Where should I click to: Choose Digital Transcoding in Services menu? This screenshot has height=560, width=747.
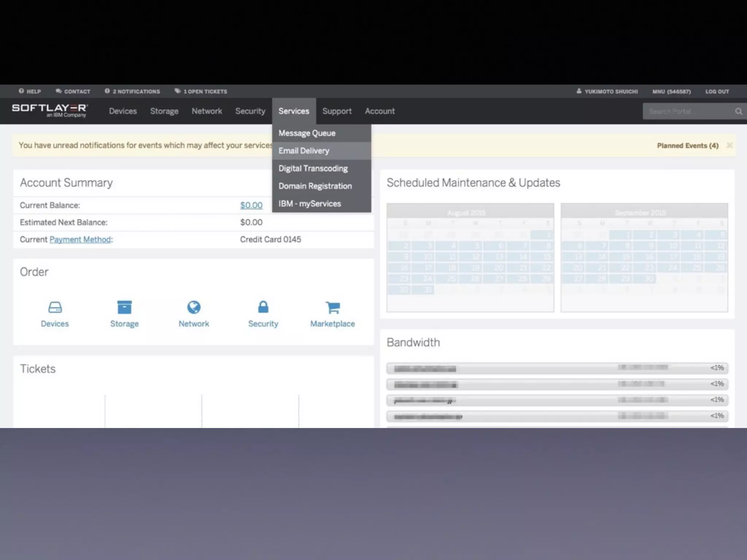point(322,168)
